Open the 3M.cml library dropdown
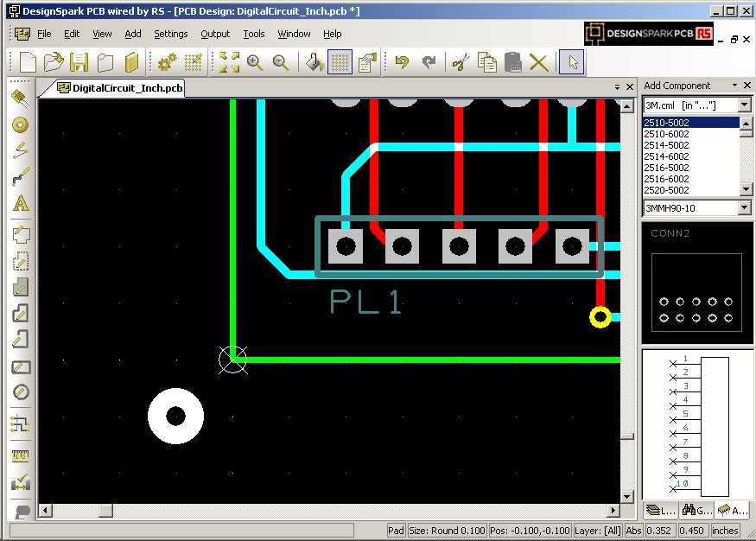Viewport: 756px width, 541px height. pyautogui.click(x=744, y=105)
